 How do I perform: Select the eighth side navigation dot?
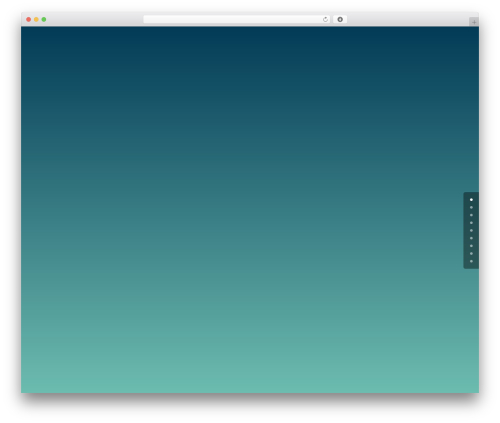(x=471, y=254)
